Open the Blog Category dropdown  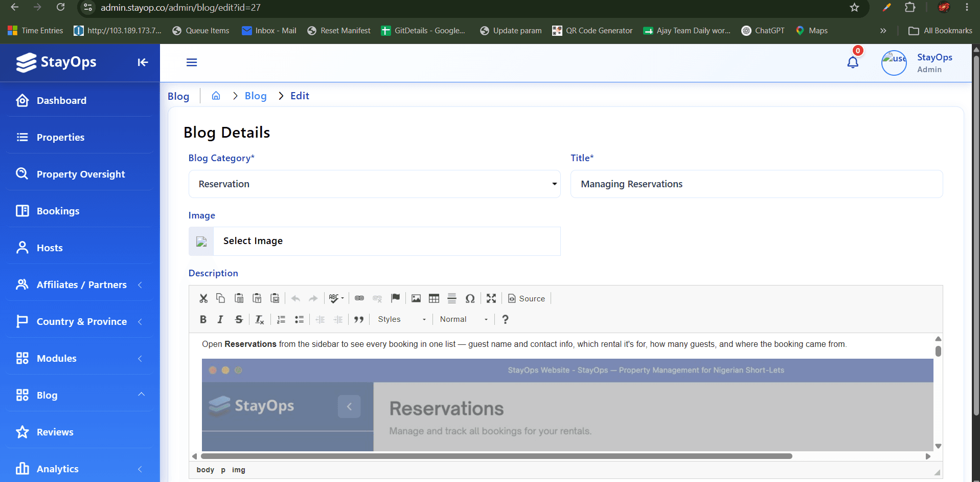click(375, 184)
